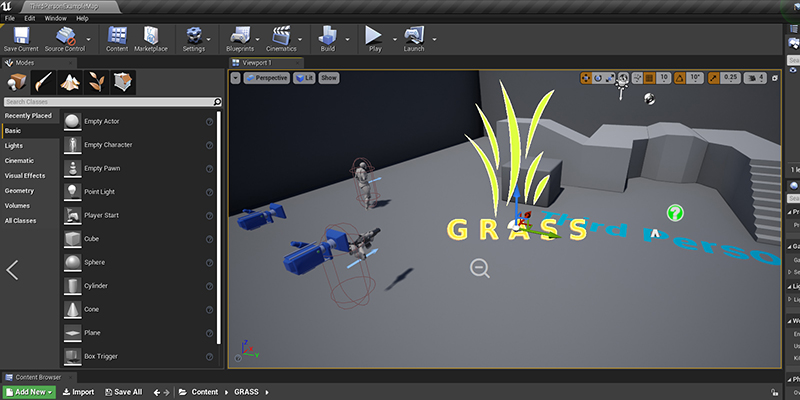Select the Geometry category tab
The image size is (800, 400).
coord(19,191)
